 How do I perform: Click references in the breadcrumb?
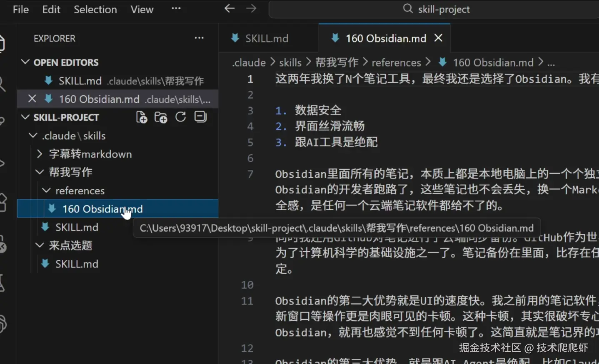point(396,62)
